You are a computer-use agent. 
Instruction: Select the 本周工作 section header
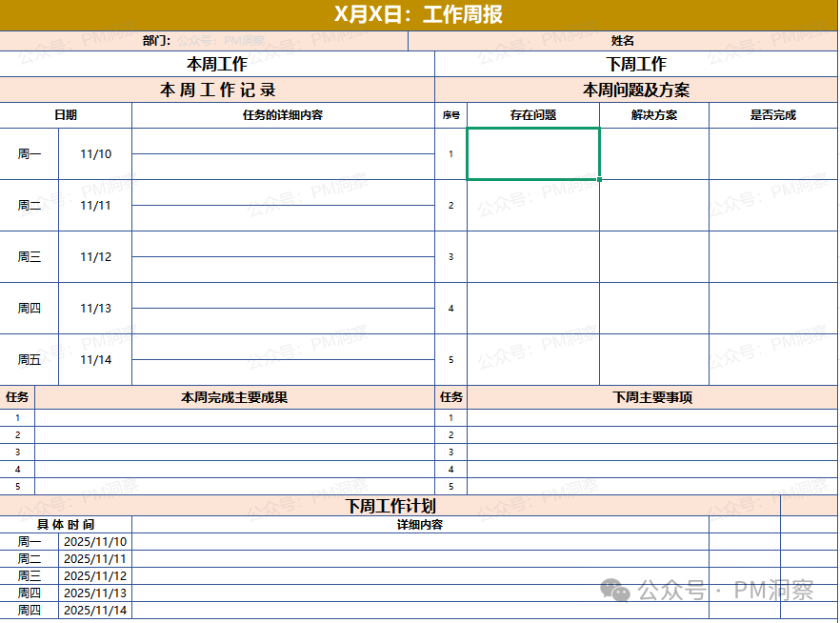click(216, 62)
